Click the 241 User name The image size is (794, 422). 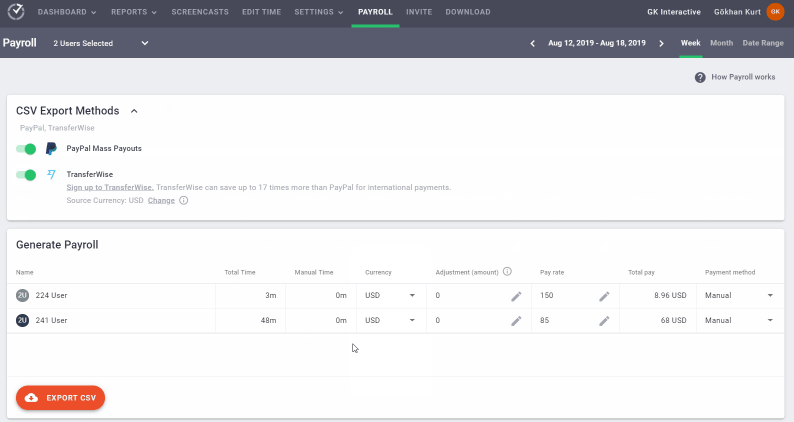[51, 320]
